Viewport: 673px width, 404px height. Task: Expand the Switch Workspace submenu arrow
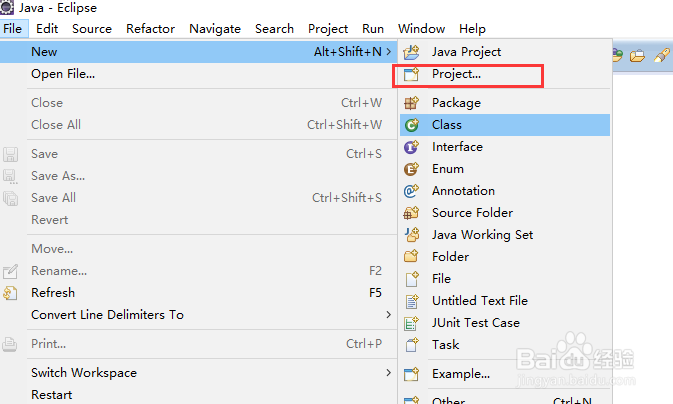pyautogui.click(x=388, y=373)
